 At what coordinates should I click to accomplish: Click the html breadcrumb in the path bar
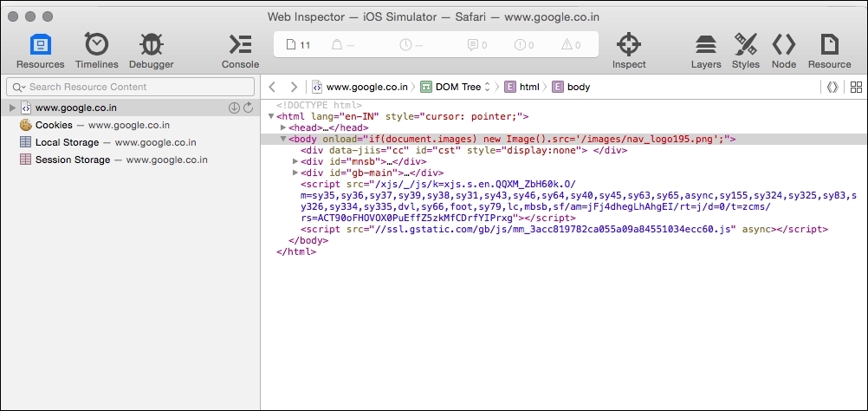point(521,87)
